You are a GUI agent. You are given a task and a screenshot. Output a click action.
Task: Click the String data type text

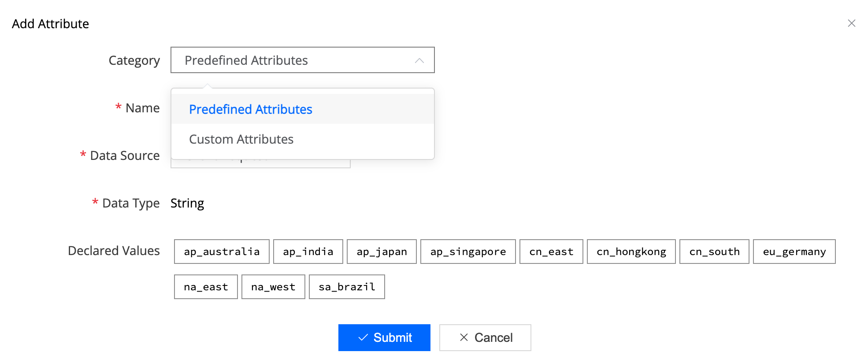tap(187, 204)
